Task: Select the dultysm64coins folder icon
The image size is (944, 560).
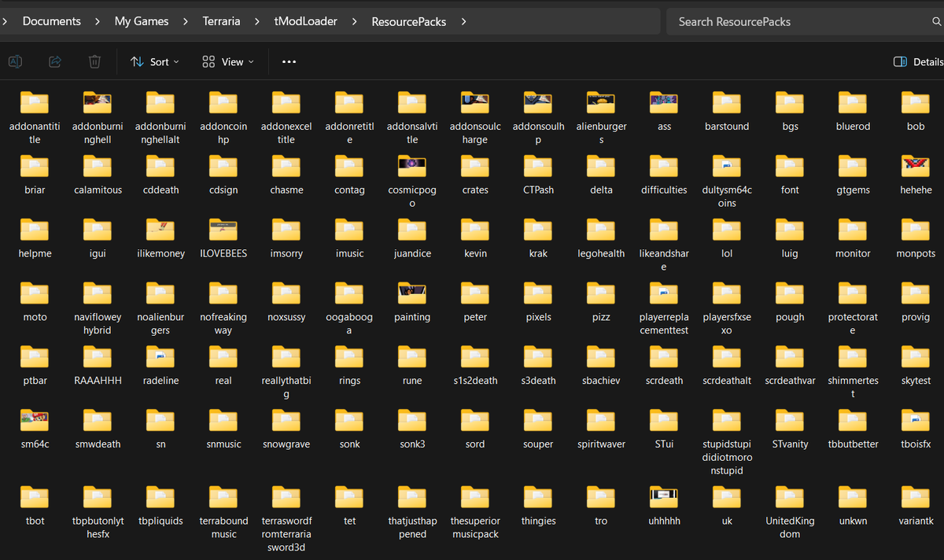Action: (727, 166)
